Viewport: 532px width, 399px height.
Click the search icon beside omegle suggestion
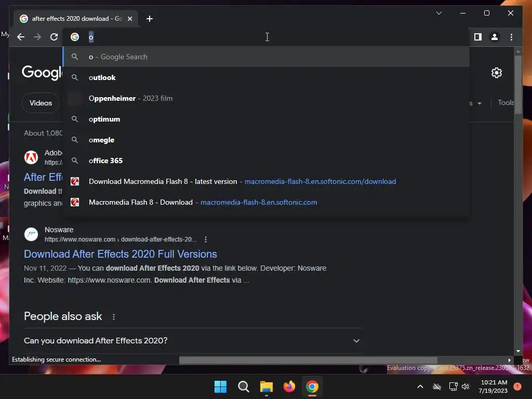pyautogui.click(x=75, y=140)
